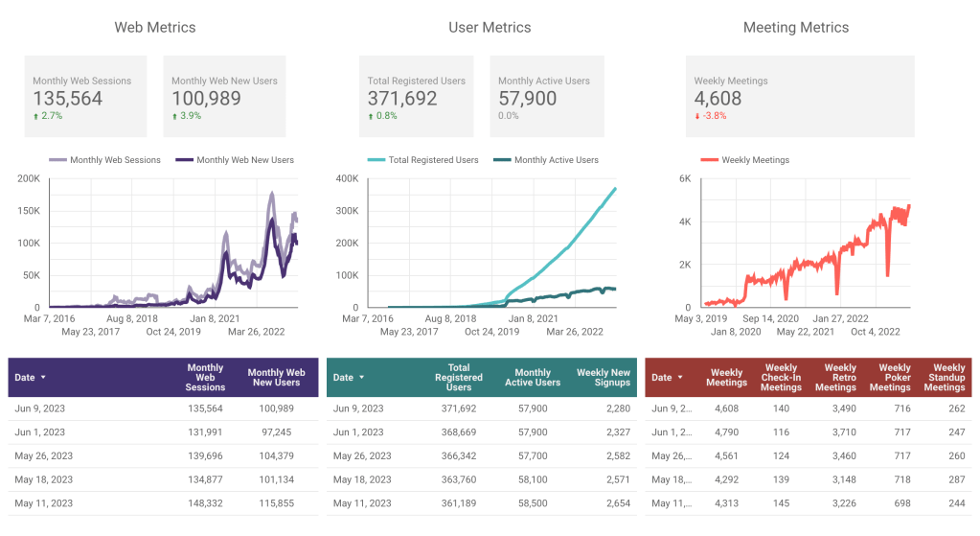Select the Monthly Active Users scorecard
Viewport: 980px width, 536px height.
point(547,96)
